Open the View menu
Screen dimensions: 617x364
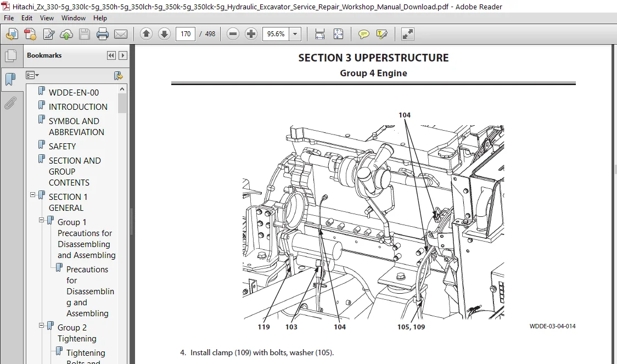pos(47,18)
